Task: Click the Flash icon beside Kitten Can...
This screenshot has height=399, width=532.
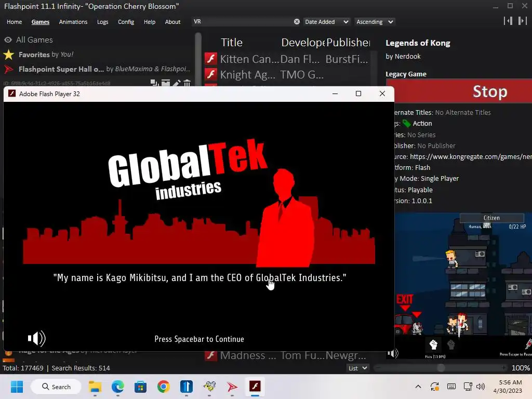Action: (x=211, y=59)
